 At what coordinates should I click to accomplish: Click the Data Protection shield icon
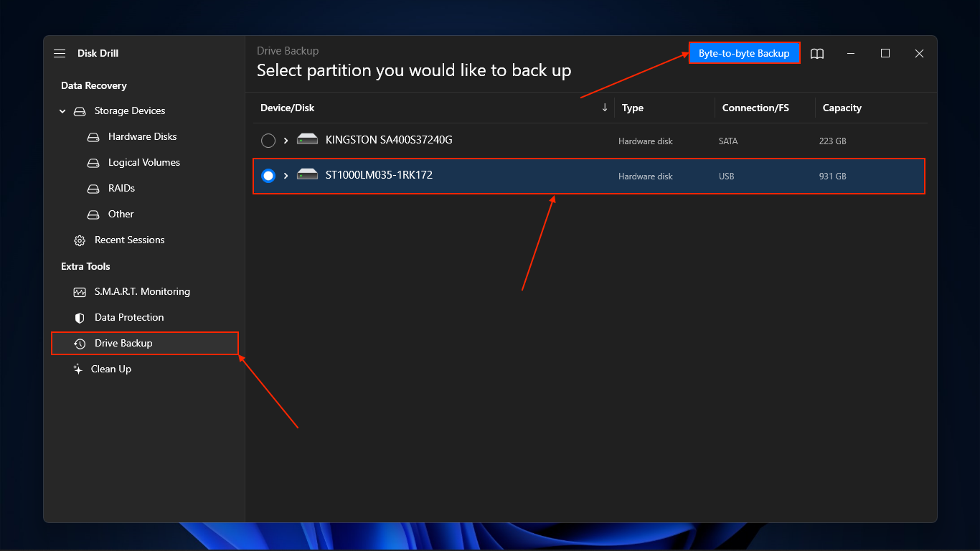pyautogui.click(x=80, y=318)
